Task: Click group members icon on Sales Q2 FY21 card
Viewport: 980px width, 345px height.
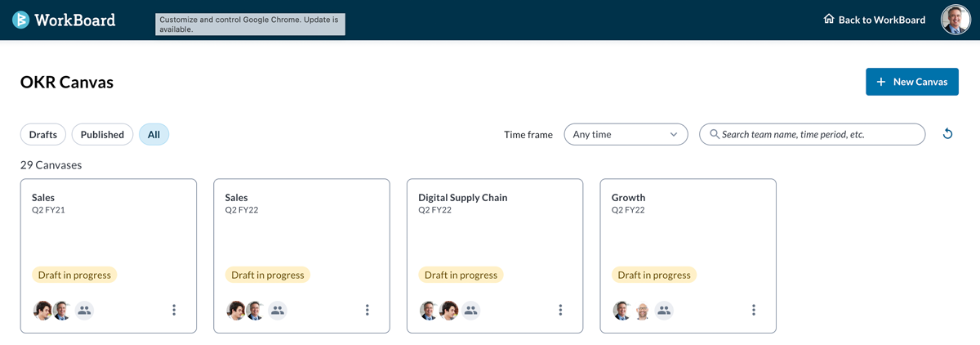Action: click(x=84, y=311)
